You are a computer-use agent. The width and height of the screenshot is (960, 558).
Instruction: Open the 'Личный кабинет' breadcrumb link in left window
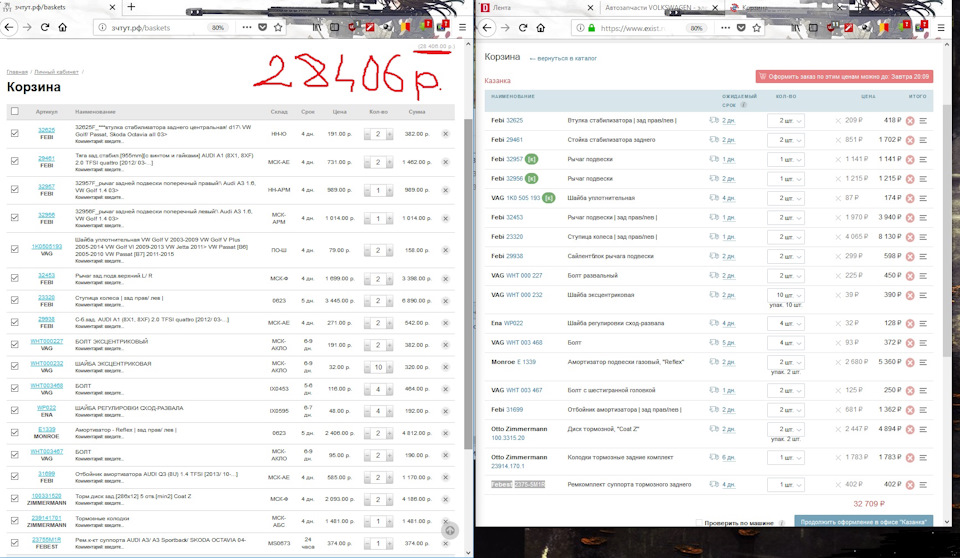pyautogui.click(x=56, y=72)
